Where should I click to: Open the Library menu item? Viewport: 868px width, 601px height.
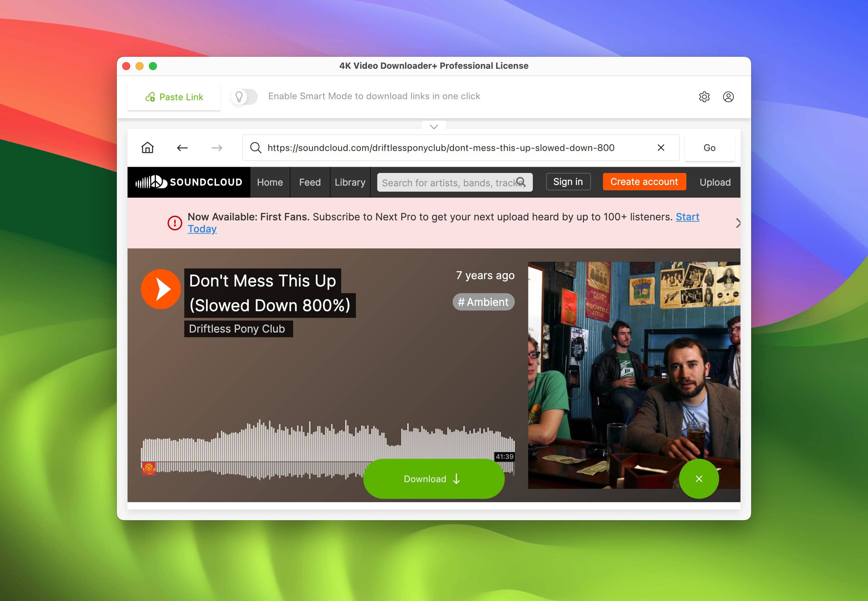coord(350,182)
